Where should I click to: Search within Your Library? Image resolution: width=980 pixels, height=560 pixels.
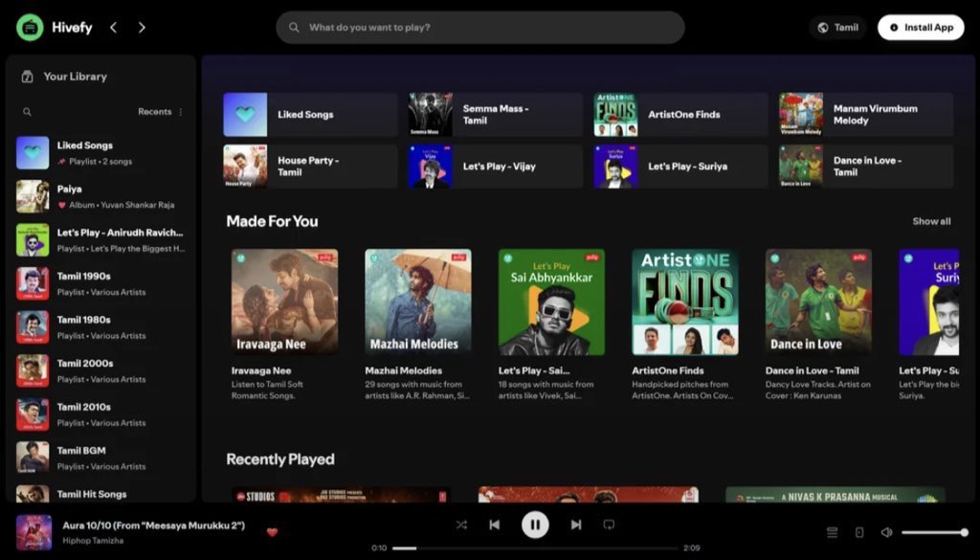tap(27, 112)
